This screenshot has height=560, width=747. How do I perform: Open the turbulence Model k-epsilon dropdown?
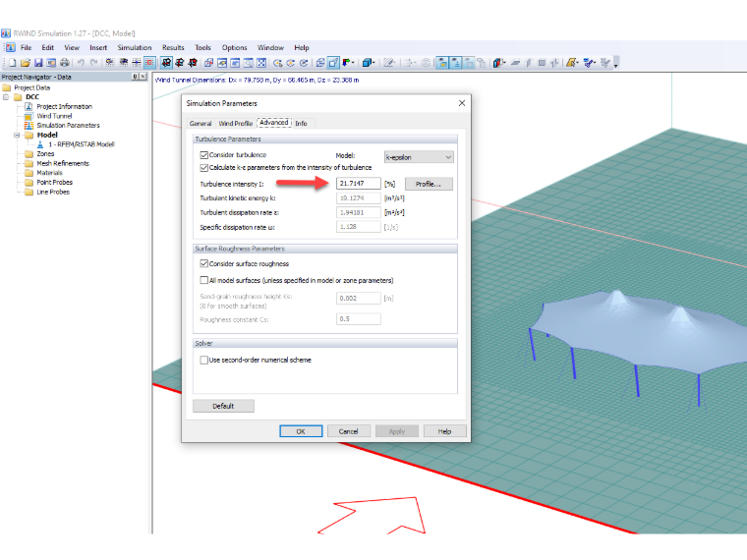pyautogui.click(x=419, y=157)
